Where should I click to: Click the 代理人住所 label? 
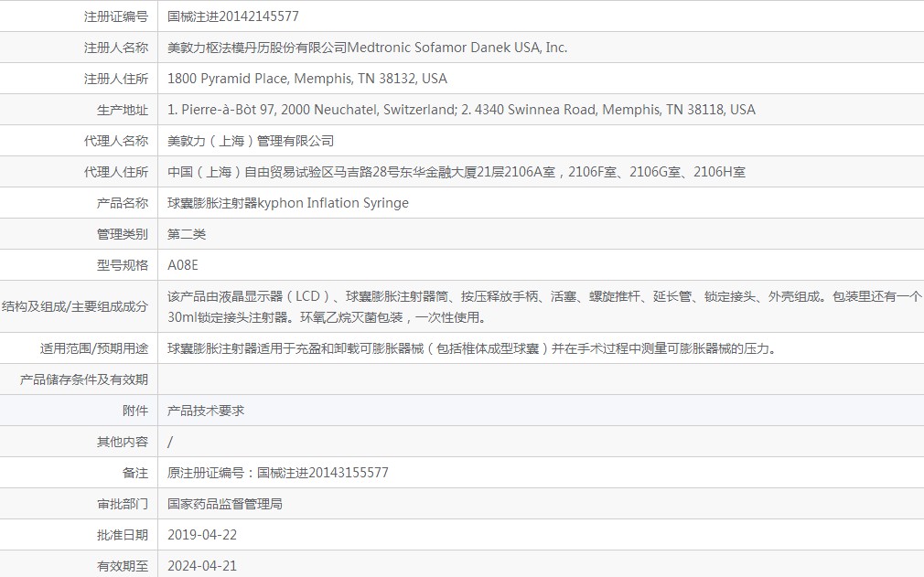pyautogui.click(x=116, y=172)
